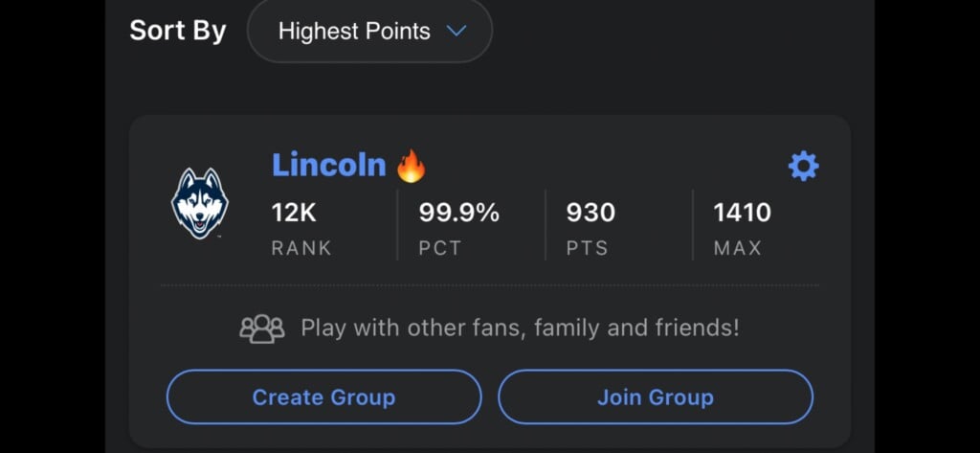The image size is (980, 453).
Task: Select the 99.9% PCT stat
Action: tap(459, 214)
